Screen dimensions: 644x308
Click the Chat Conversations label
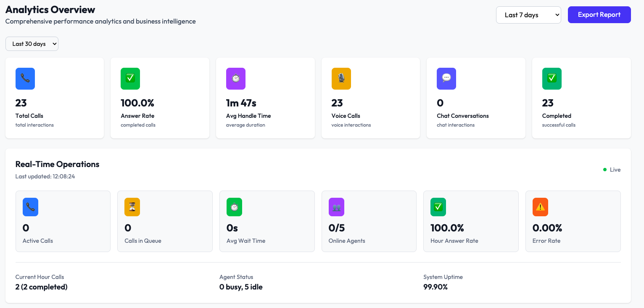tap(463, 116)
